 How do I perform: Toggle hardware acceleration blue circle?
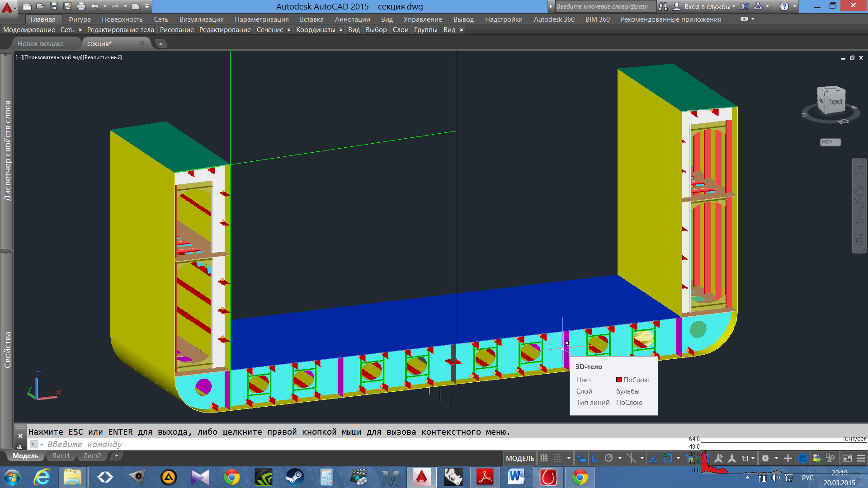coord(803,458)
